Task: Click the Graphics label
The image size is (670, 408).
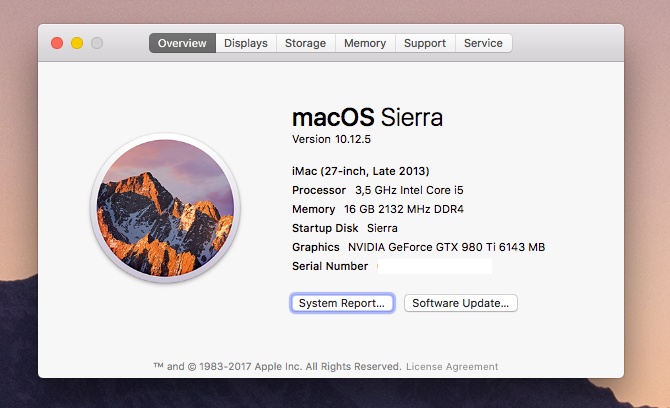Action: [316, 247]
